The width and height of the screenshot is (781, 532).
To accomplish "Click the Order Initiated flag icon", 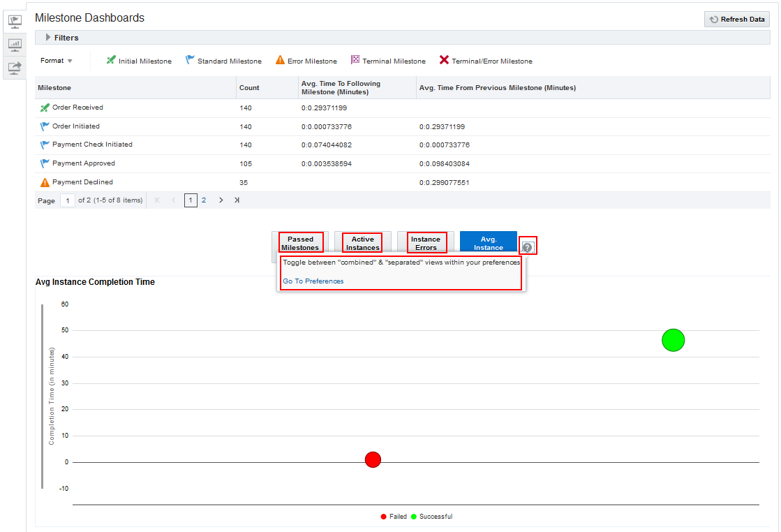I will click(x=45, y=126).
